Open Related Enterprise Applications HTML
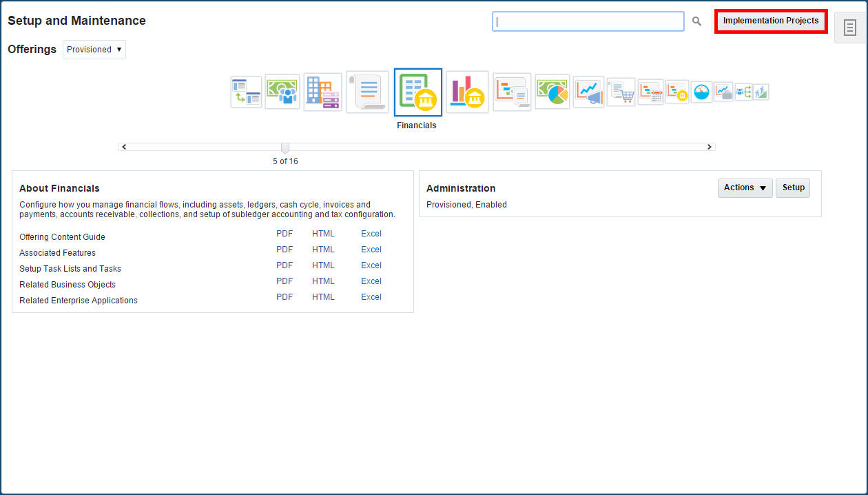 pyautogui.click(x=323, y=297)
